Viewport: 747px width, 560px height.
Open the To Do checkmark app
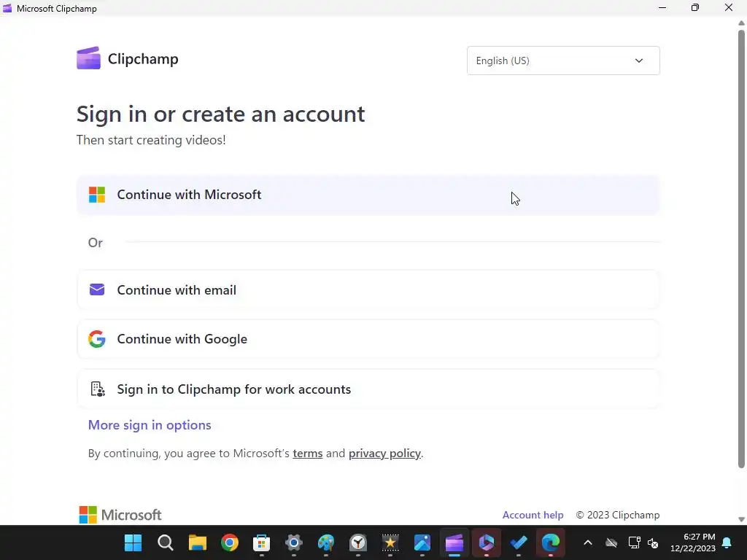point(519,542)
